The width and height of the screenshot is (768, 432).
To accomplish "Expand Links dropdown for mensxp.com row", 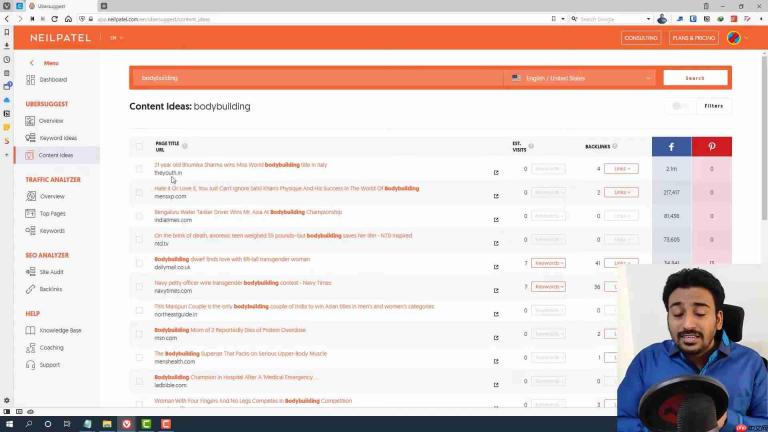I will pos(621,192).
